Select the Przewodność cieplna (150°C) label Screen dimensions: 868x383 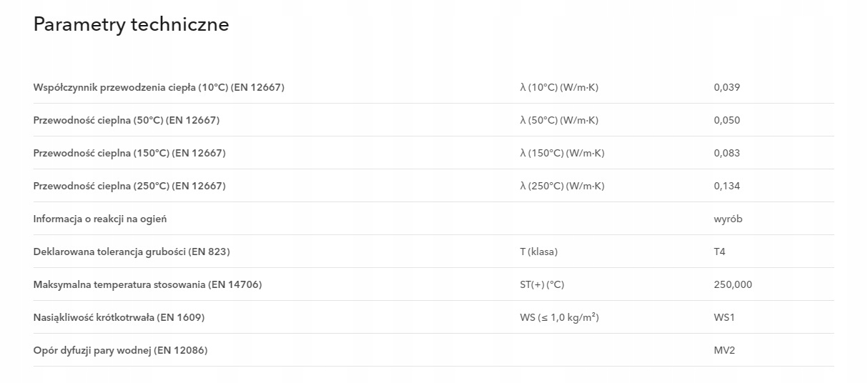pos(129,153)
